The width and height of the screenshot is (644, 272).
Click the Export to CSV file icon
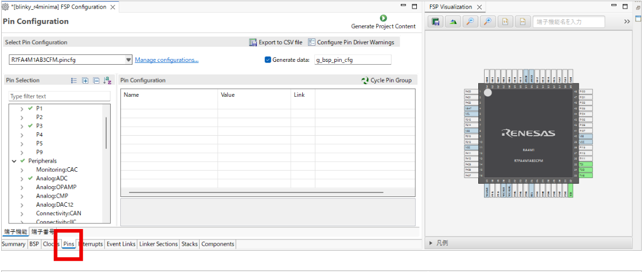tap(253, 42)
